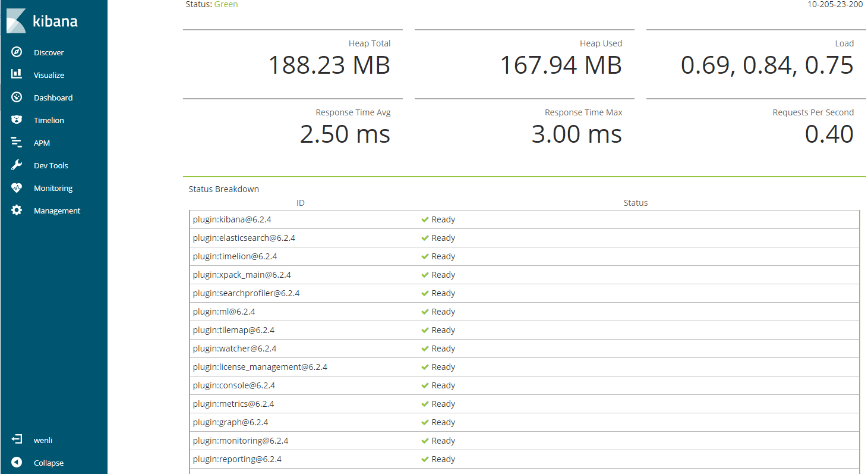Go to Timelion label in sidebar
The width and height of the screenshot is (868, 474).
[49, 120]
